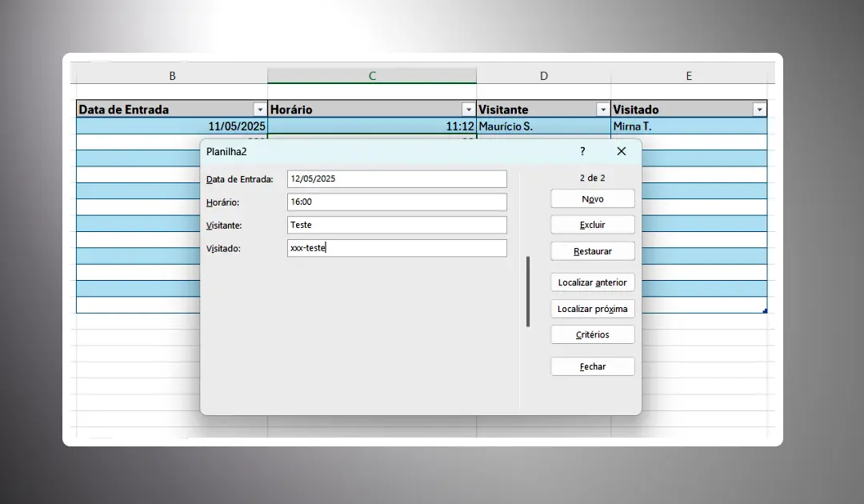Close the form with Fechar button

593,366
